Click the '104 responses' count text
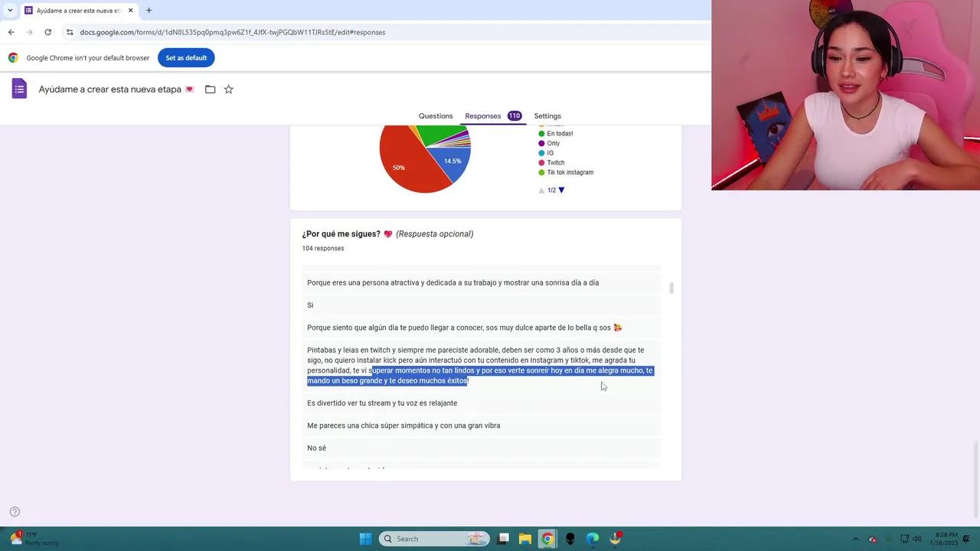The height and width of the screenshot is (551, 980). pos(323,248)
